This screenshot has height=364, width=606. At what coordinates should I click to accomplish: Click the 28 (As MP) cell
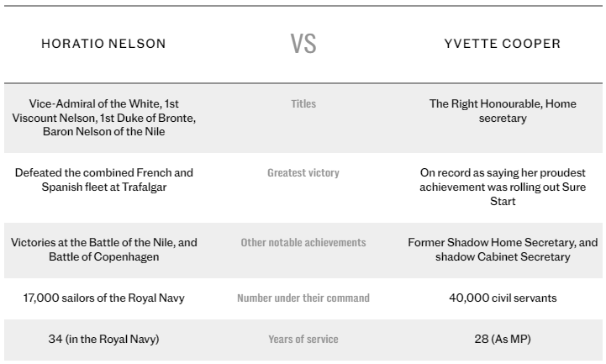[503, 339]
